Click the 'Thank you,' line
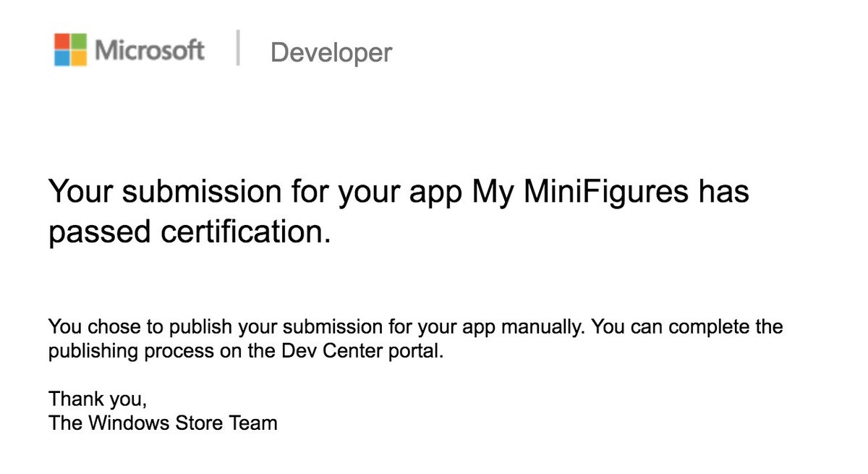This screenshot has height=474, width=868. [98, 398]
